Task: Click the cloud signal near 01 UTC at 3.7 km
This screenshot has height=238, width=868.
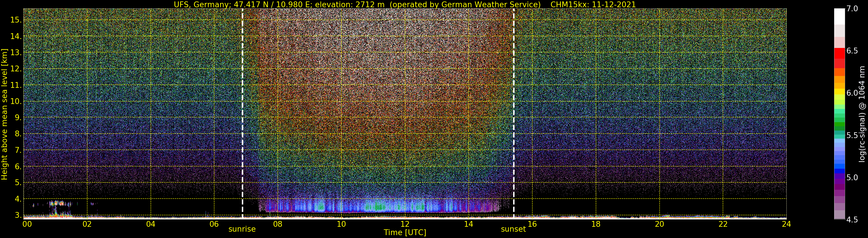Action: [57, 203]
